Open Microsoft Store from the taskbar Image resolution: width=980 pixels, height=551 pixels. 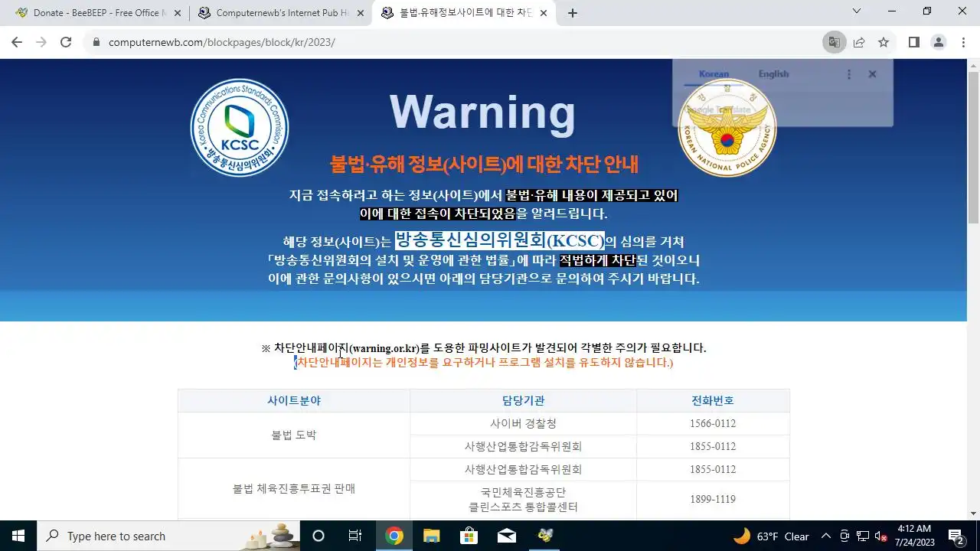[x=469, y=536]
